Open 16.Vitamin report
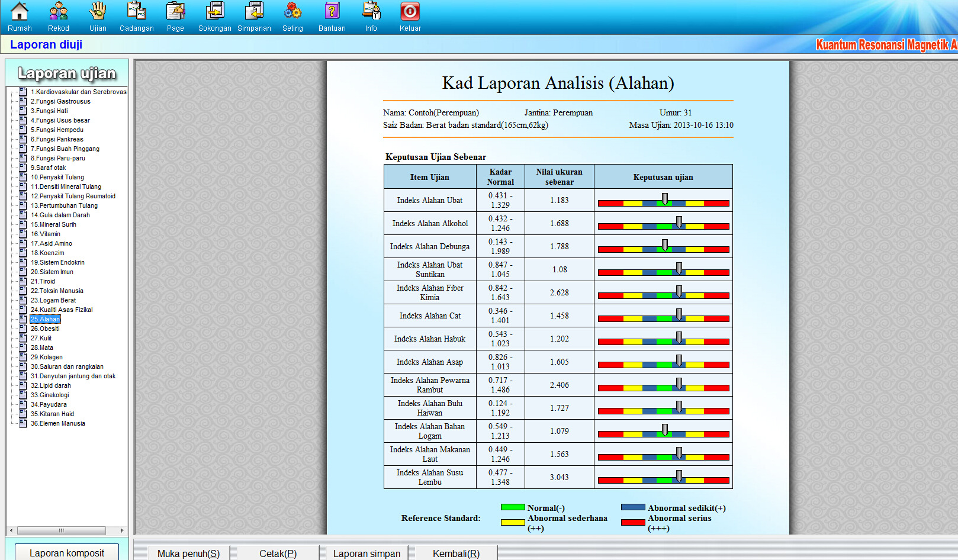 [46, 234]
